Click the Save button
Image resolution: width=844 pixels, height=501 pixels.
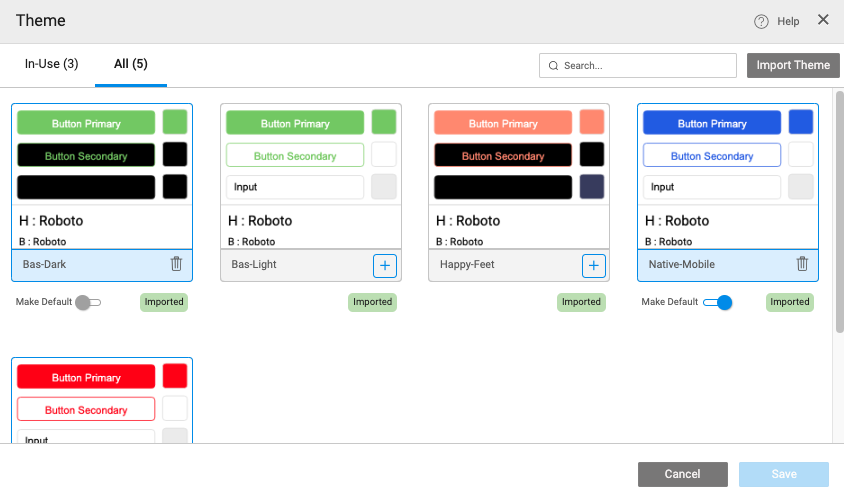tap(784, 474)
